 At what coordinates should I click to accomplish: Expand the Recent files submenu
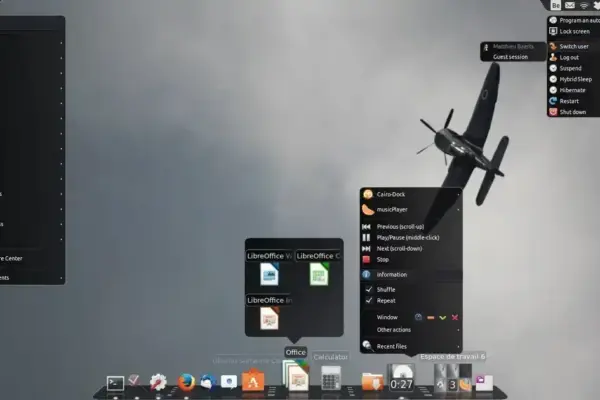click(411, 346)
